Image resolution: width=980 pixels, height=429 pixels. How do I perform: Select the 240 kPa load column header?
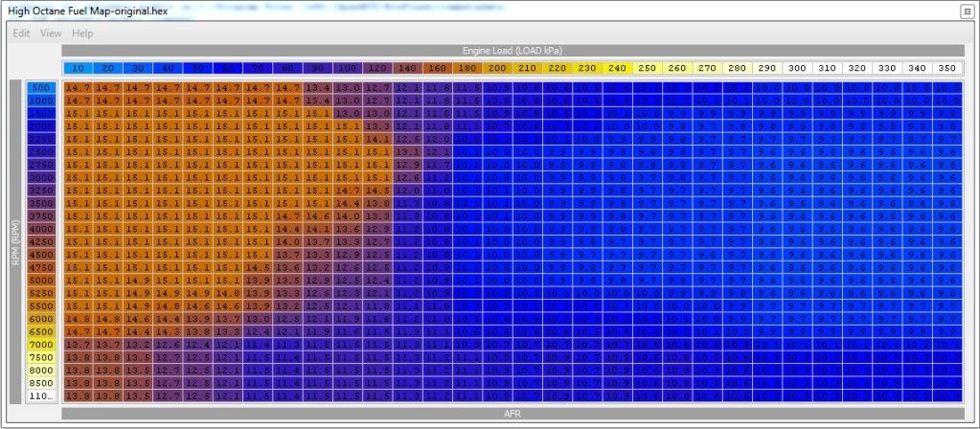(x=616, y=68)
